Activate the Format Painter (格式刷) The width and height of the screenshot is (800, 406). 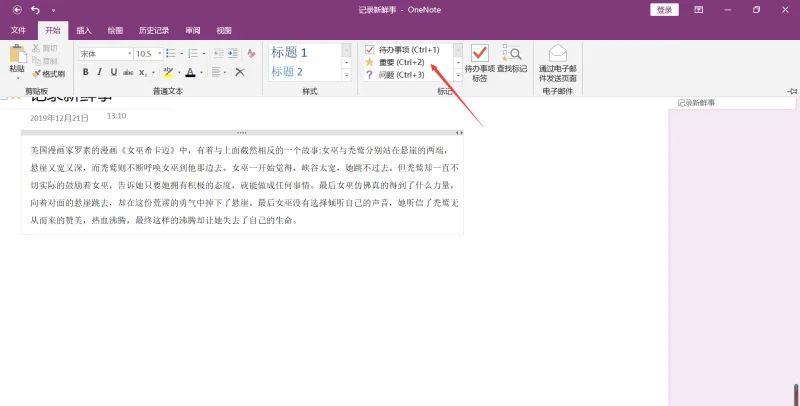point(48,74)
